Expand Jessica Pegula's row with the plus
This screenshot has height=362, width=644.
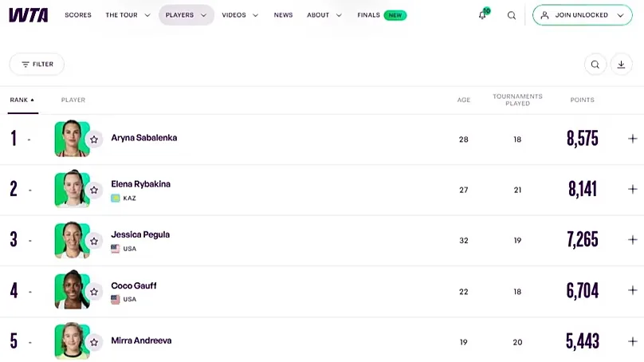tap(633, 239)
